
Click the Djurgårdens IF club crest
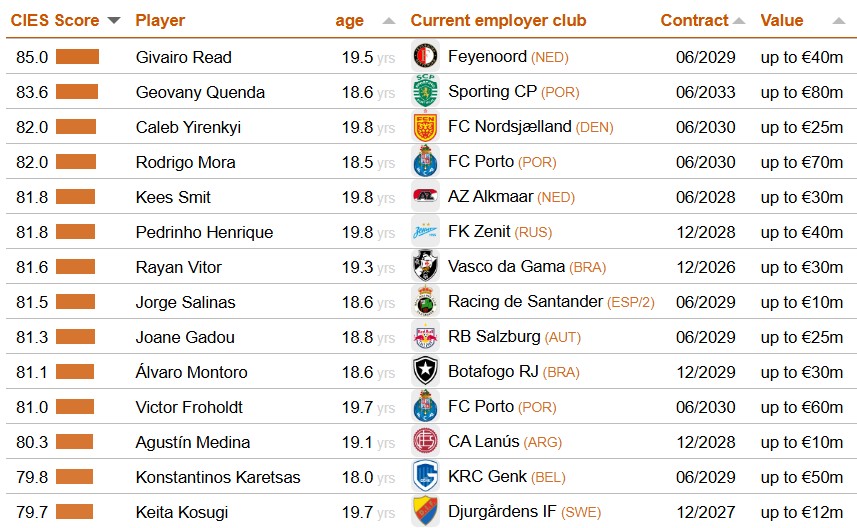click(x=425, y=512)
